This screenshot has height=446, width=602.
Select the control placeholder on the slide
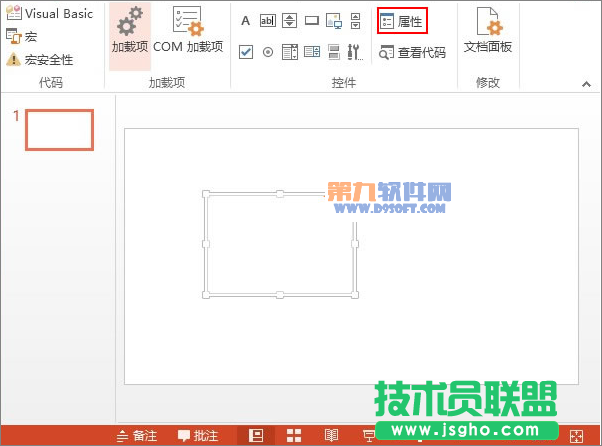[280, 244]
